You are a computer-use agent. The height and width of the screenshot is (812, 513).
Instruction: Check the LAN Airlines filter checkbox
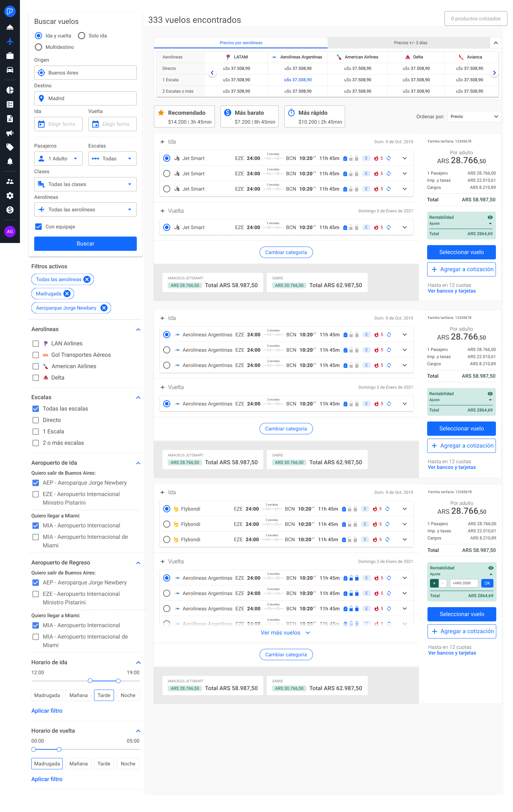coord(36,343)
